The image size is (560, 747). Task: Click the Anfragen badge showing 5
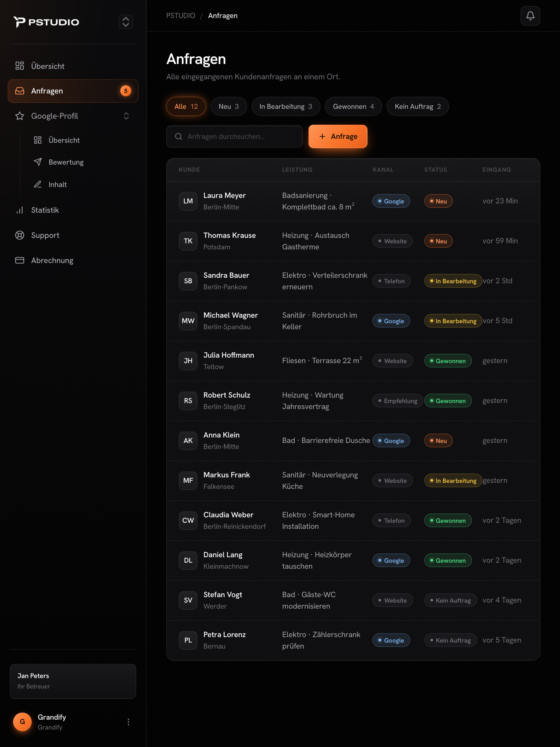(126, 91)
